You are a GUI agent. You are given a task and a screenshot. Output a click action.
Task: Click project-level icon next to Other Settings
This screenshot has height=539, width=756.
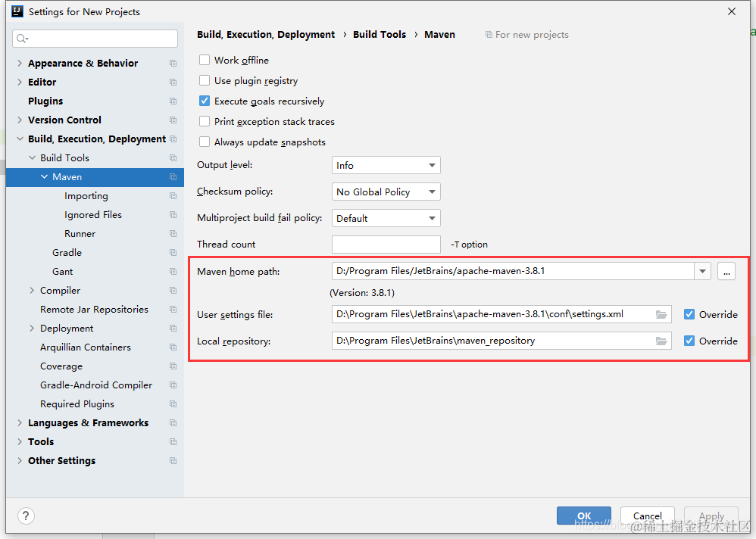pos(173,461)
